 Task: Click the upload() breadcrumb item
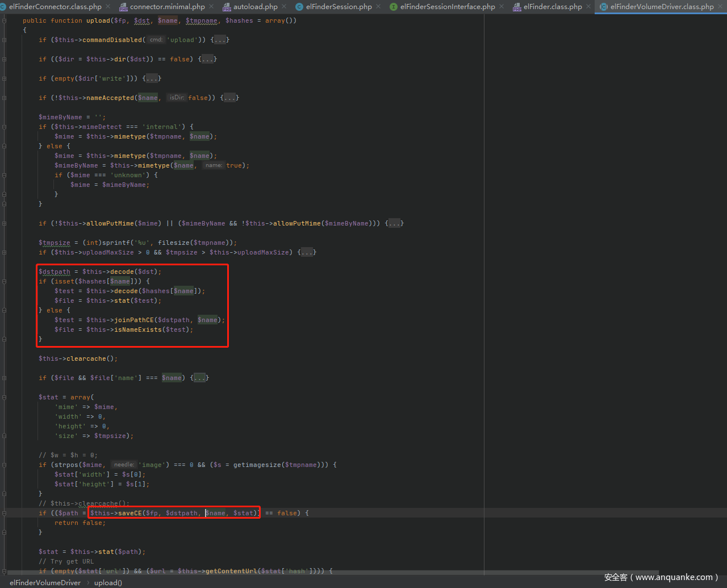108,582
